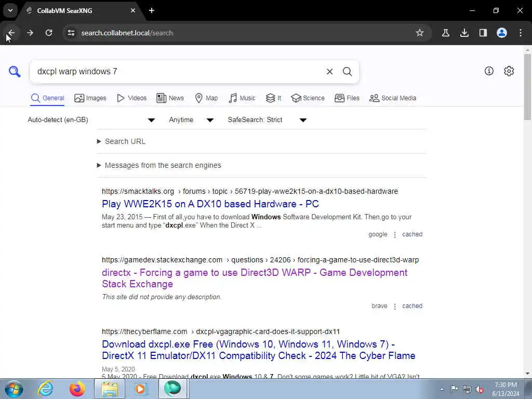The width and height of the screenshot is (532, 399).
Task: Switch to the Images category tab
Action: point(90,98)
